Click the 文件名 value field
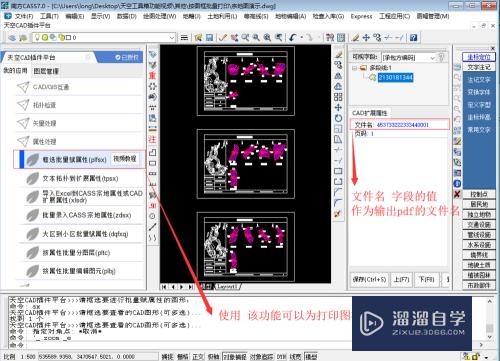This screenshot has width=500, height=361. click(403, 125)
